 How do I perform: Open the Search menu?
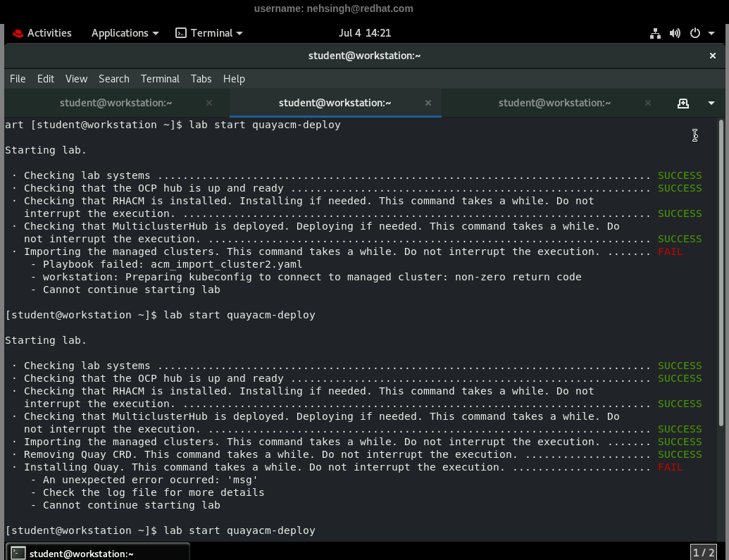[x=114, y=79]
